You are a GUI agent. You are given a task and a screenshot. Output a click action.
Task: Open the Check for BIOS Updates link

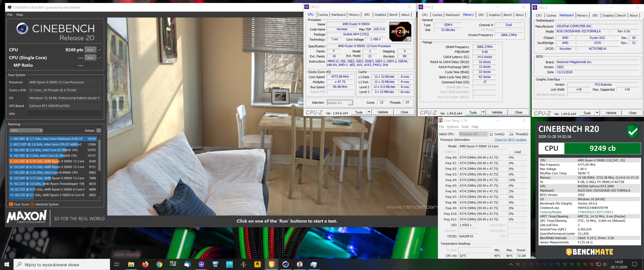(510, 140)
